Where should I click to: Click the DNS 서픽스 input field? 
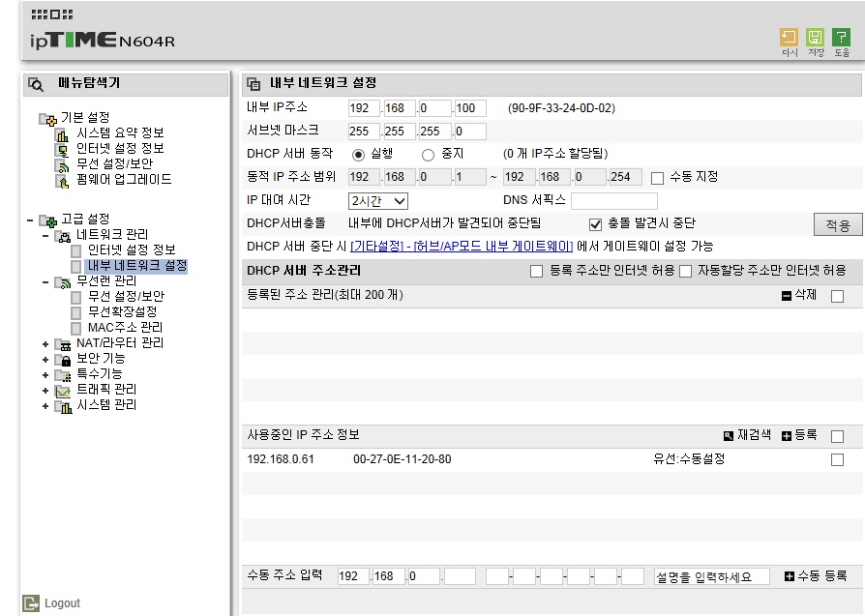tap(614, 201)
